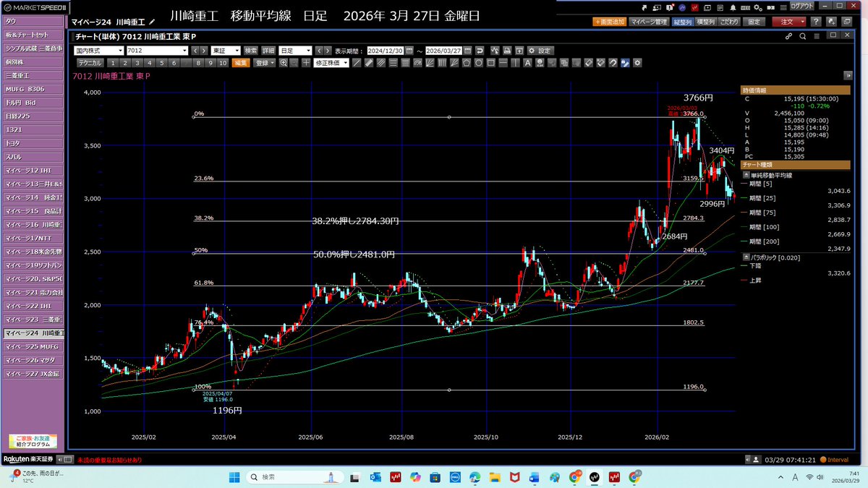The image size is (868, 488).
Task: Collapse the 単純移動平均線 indicator section
Action: pos(746,175)
